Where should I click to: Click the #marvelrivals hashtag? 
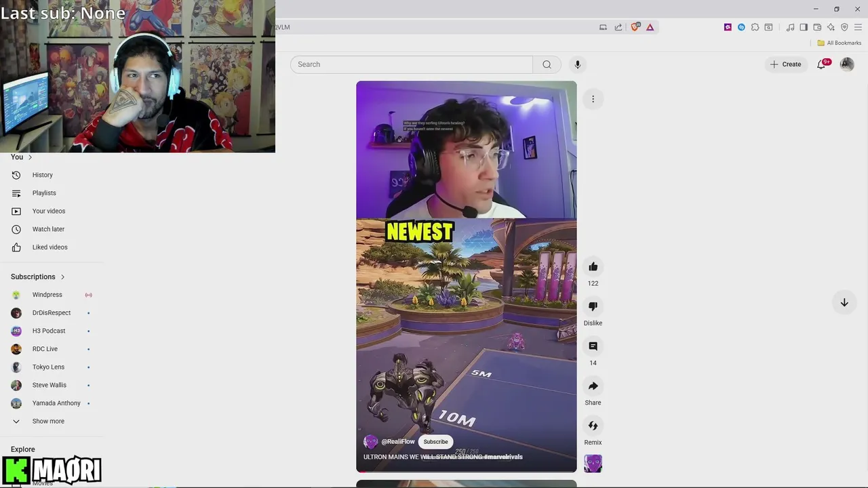(x=503, y=457)
